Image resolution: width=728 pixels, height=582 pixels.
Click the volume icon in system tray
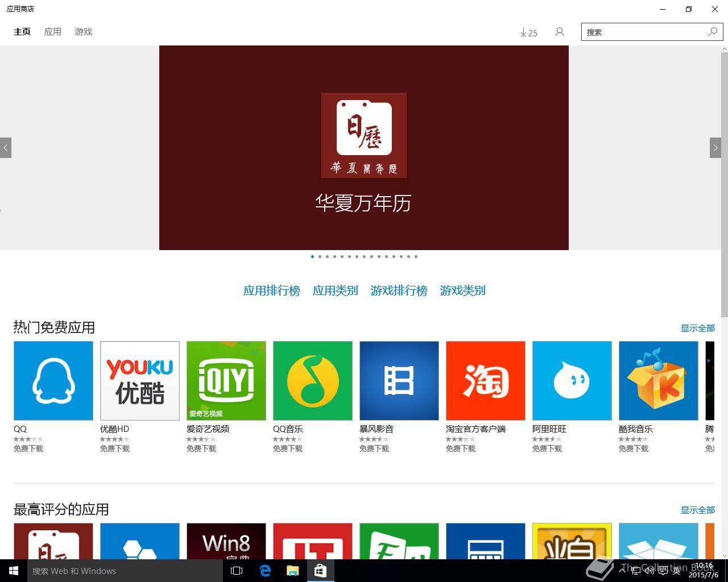(650, 571)
